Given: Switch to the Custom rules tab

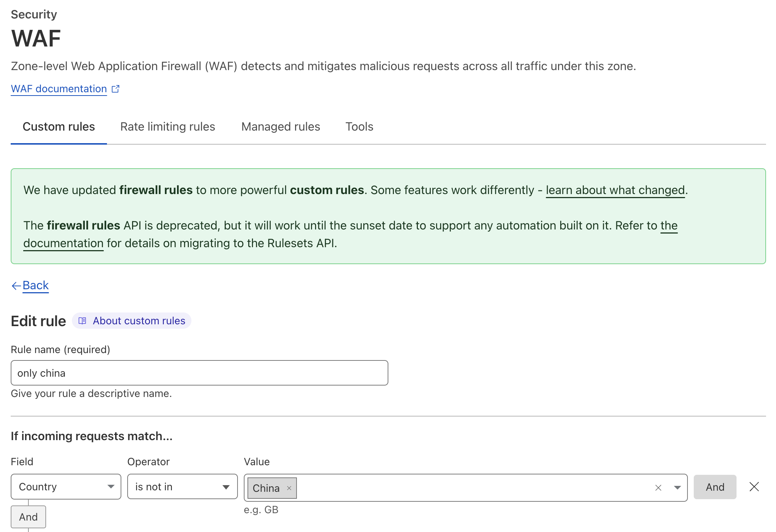Looking at the screenshot, I should coord(59,127).
